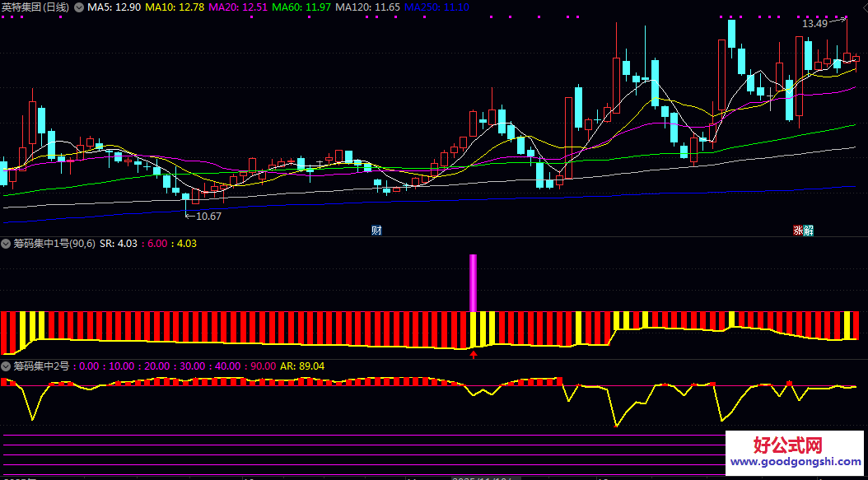
Task: Click the 筹码集中2号 indicator name
Action: (x=41, y=366)
